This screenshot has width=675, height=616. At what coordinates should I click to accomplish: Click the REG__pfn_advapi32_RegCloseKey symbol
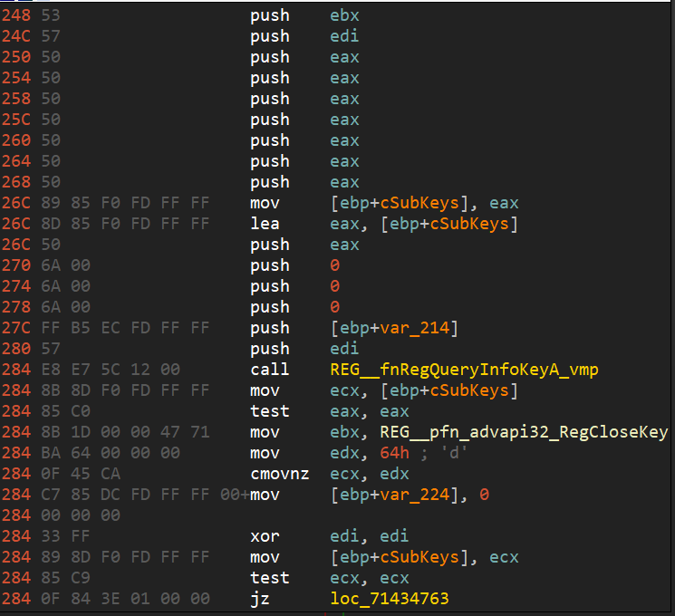(x=524, y=432)
